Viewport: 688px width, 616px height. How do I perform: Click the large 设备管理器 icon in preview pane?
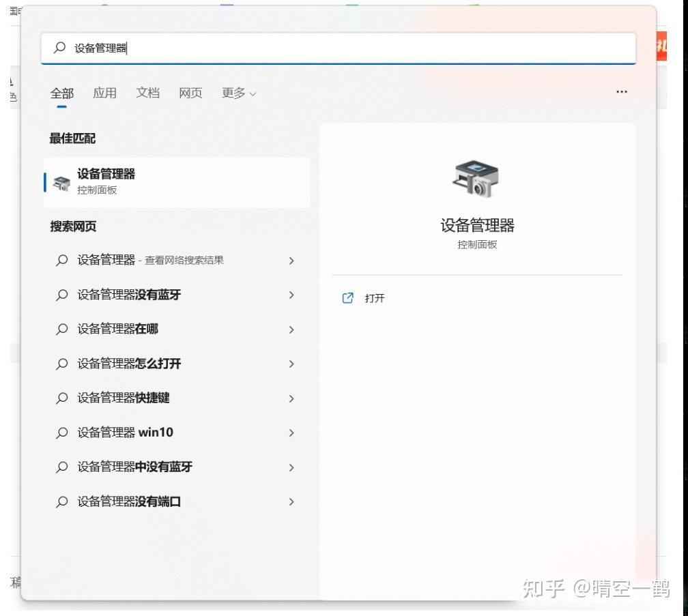pyautogui.click(x=476, y=179)
